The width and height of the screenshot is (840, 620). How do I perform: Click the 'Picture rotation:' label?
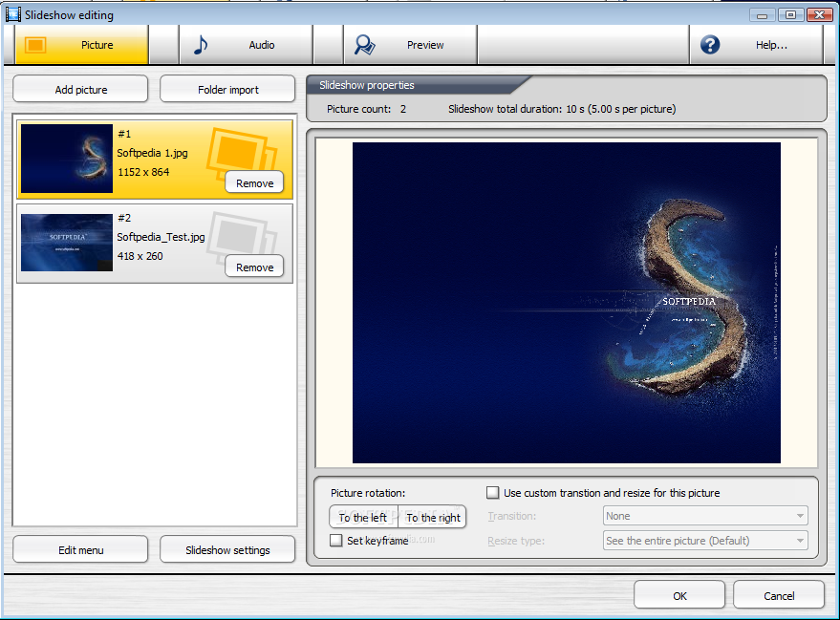(x=368, y=493)
